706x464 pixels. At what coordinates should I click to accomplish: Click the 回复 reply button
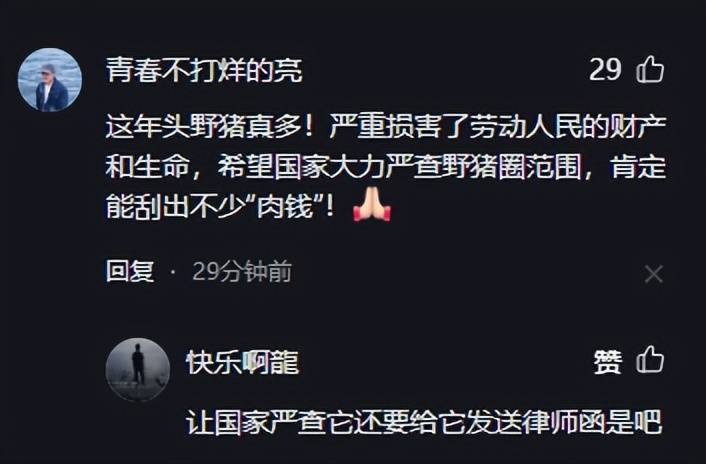point(130,271)
